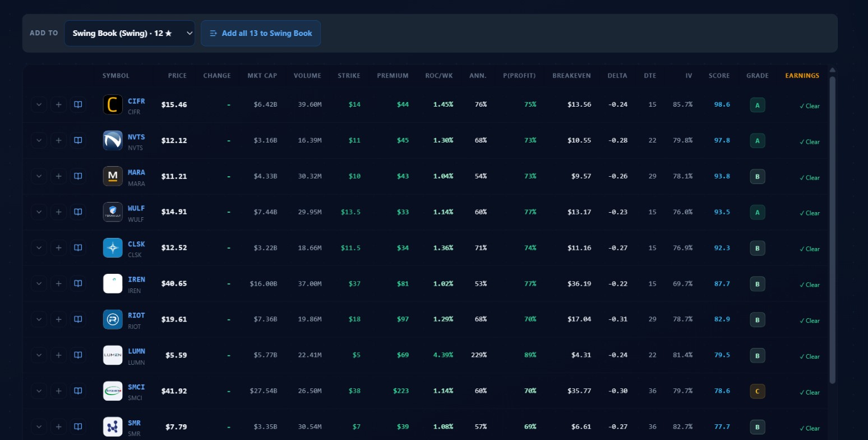This screenshot has width=868, height=440.
Task: Click the plus icon in the IREN row
Action: click(58, 283)
